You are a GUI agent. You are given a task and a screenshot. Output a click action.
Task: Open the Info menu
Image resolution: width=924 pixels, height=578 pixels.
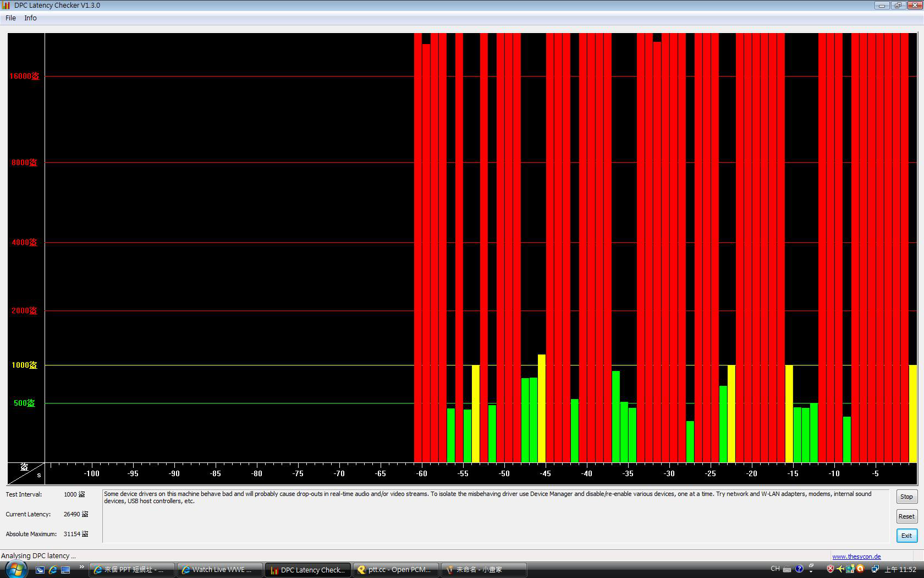pyautogui.click(x=30, y=18)
